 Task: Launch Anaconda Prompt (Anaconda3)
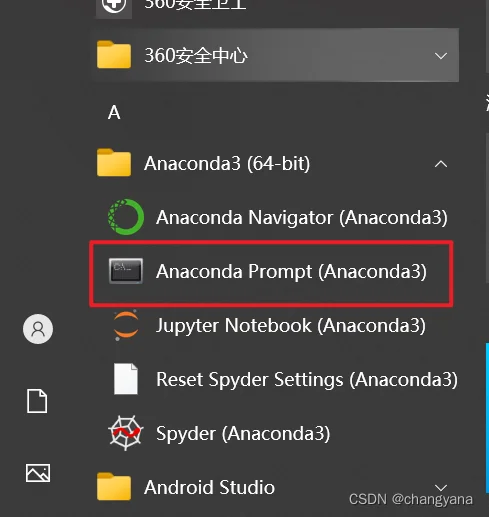[x=271, y=271]
